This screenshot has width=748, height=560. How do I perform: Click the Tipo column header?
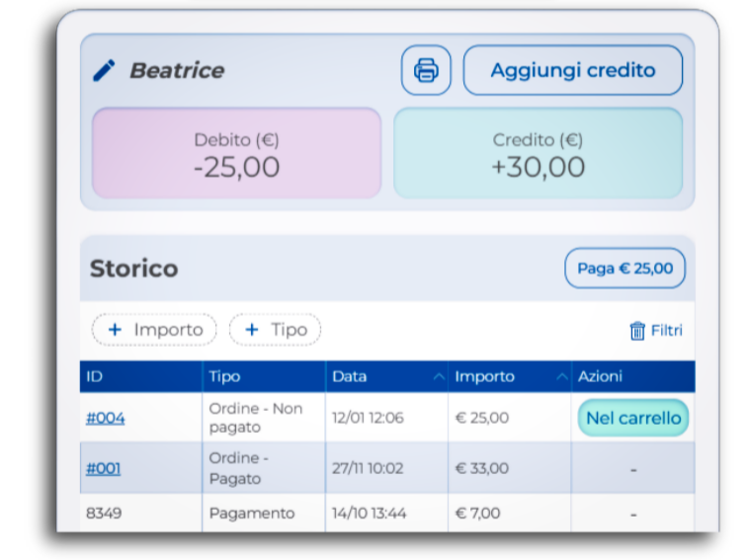pyautogui.click(x=225, y=376)
